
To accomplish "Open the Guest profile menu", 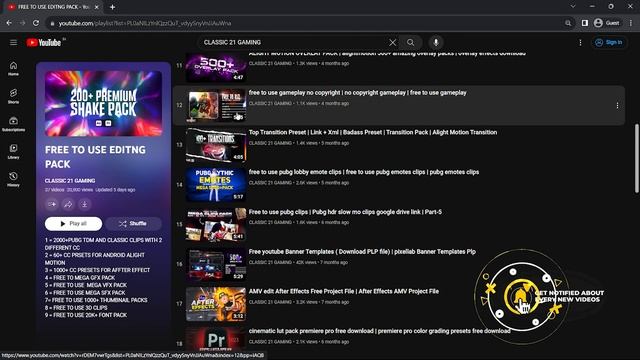I will (x=607, y=23).
